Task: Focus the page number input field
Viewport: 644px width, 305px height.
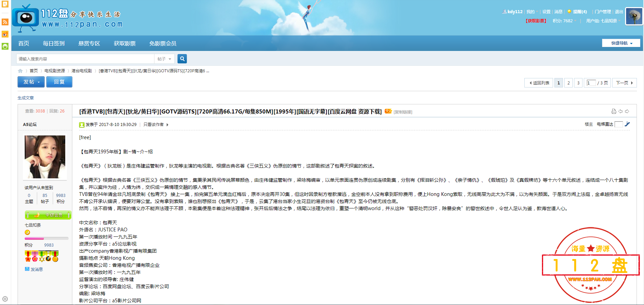Action: click(591, 83)
